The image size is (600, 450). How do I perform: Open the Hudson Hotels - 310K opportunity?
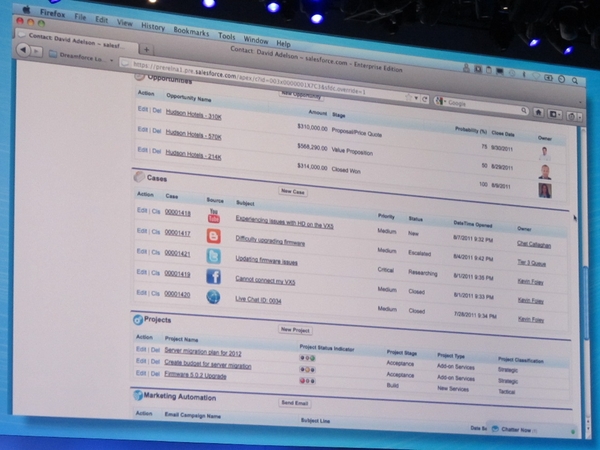pyautogui.click(x=194, y=114)
